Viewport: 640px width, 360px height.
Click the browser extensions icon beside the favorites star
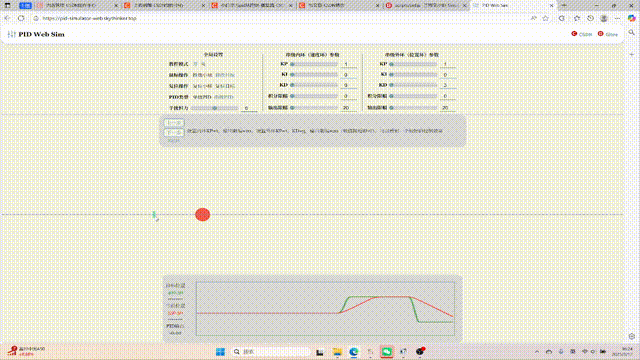click(562, 18)
